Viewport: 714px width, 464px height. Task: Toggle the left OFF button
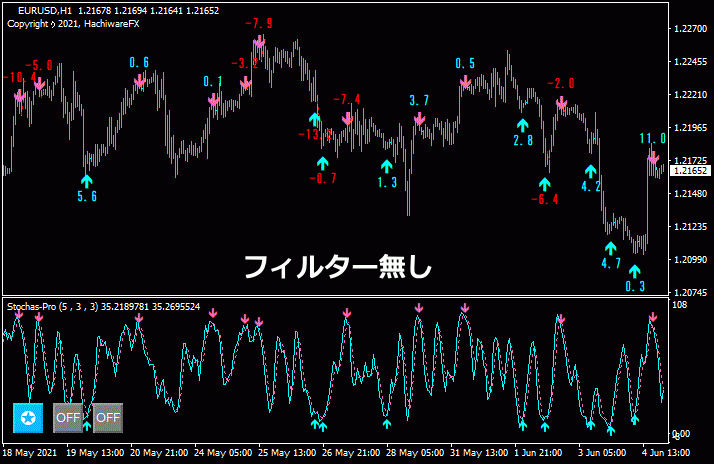68,417
